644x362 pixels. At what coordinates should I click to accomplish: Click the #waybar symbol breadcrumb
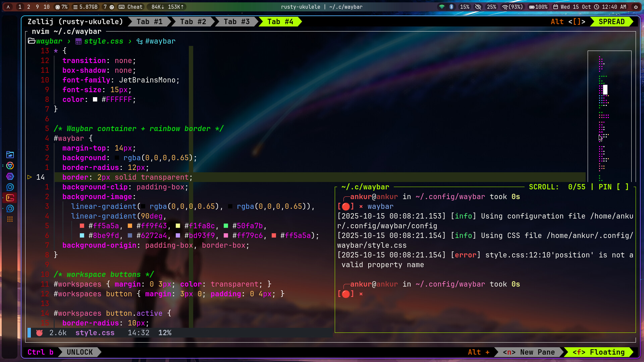[x=160, y=41]
